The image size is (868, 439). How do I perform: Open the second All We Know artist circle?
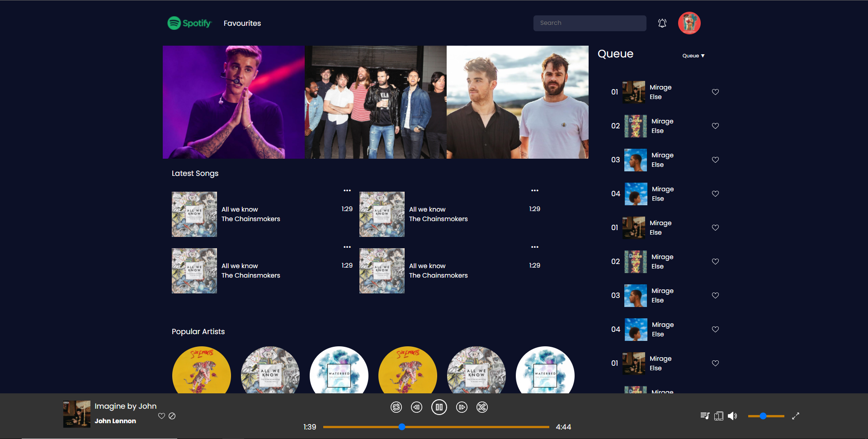(x=476, y=370)
